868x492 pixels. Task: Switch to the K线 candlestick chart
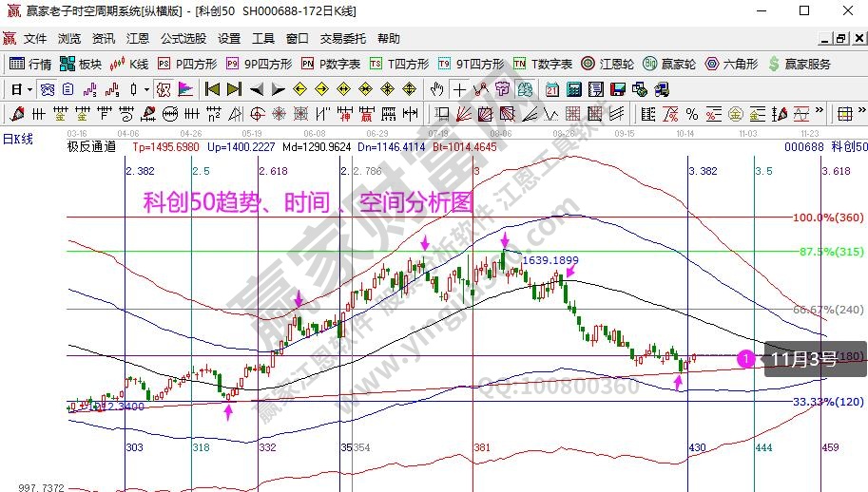point(129,65)
